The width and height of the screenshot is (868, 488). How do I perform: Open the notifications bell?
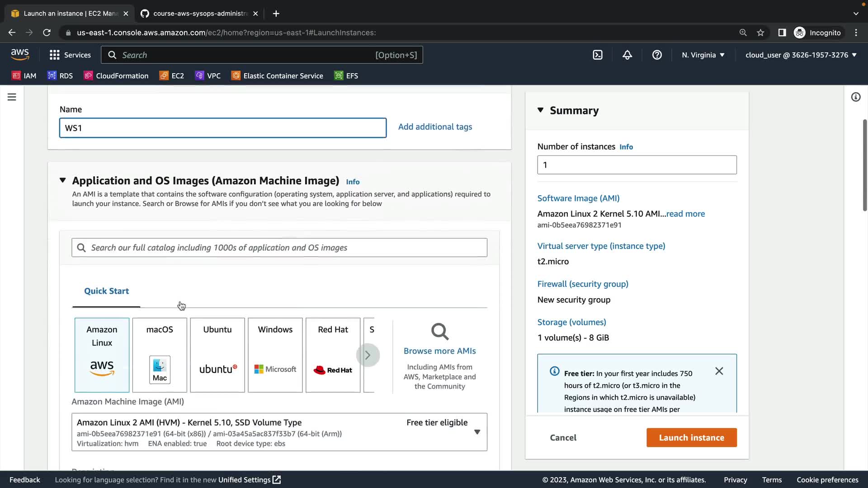point(627,55)
